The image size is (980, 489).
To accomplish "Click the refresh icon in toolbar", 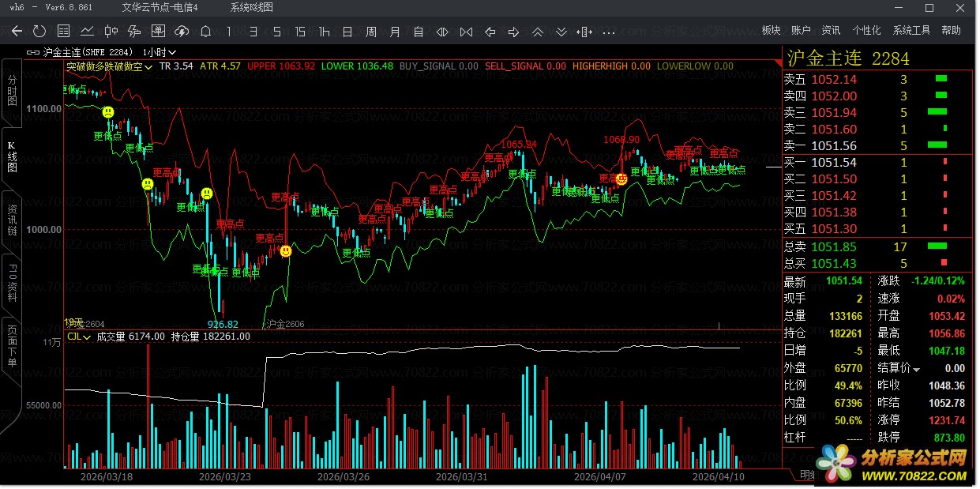I will click(x=39, y=32).
